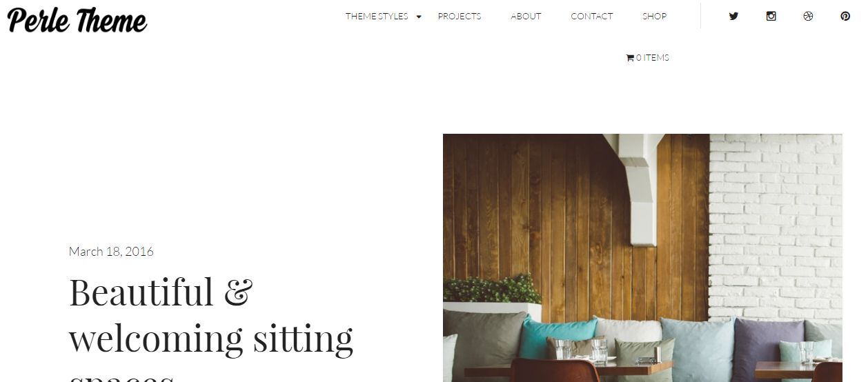Image resolution: width=868 pixels, height=382 pixels.
Task: Expand the Theme Styles dropdown arrow
Action: click(x=419, y=17)
